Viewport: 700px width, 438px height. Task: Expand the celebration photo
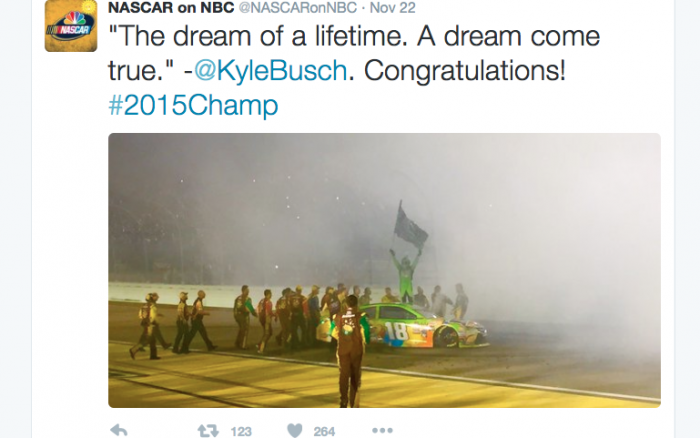click(x=384, y=270)
